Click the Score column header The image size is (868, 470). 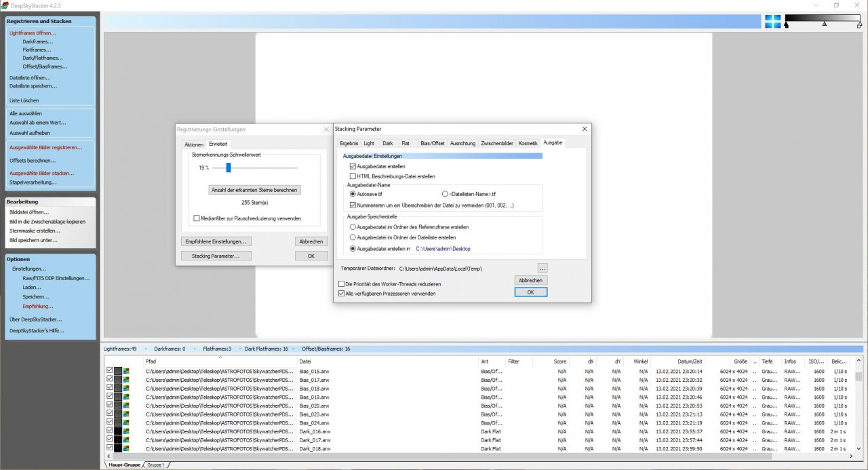[x=559, y=361]
